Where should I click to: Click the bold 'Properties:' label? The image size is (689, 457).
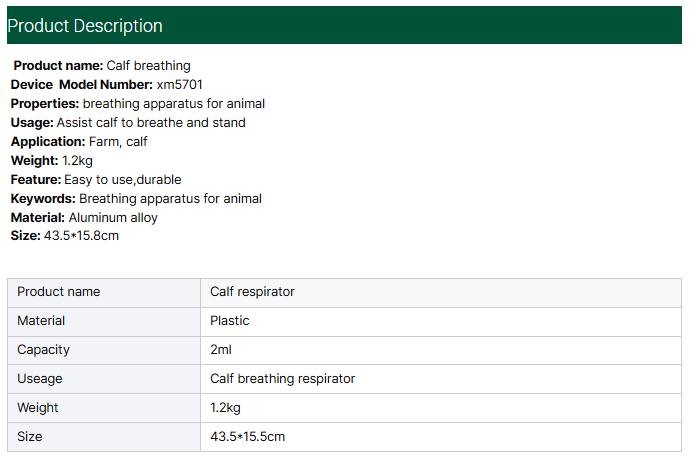(45, 104)
